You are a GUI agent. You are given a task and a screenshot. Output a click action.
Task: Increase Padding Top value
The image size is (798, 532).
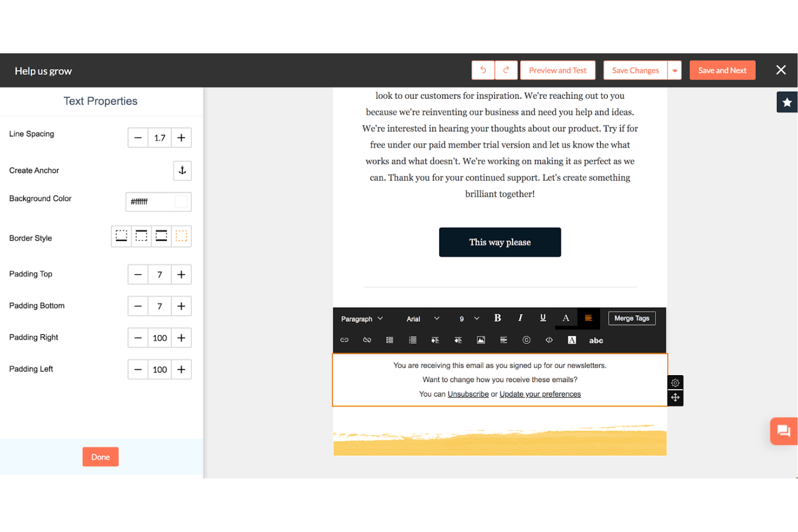coord(182,274)
